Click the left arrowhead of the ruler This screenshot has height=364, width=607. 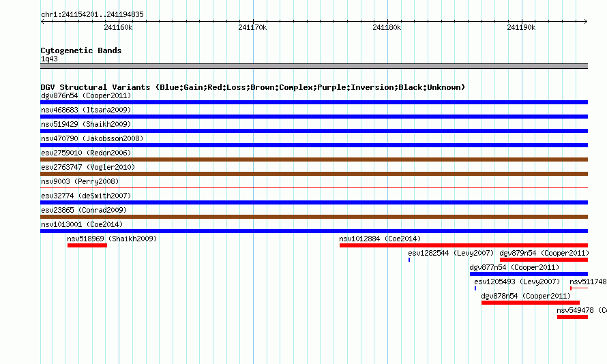(42, 22)
